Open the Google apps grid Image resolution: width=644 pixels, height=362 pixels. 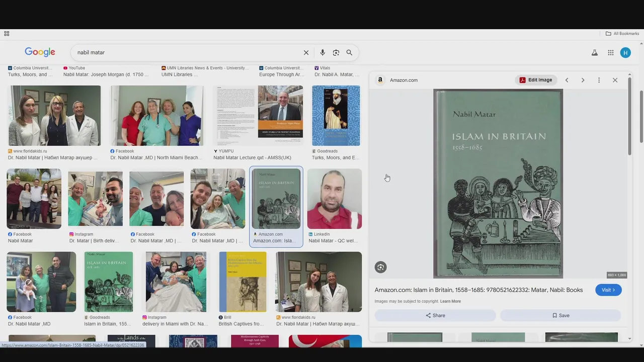611,53
